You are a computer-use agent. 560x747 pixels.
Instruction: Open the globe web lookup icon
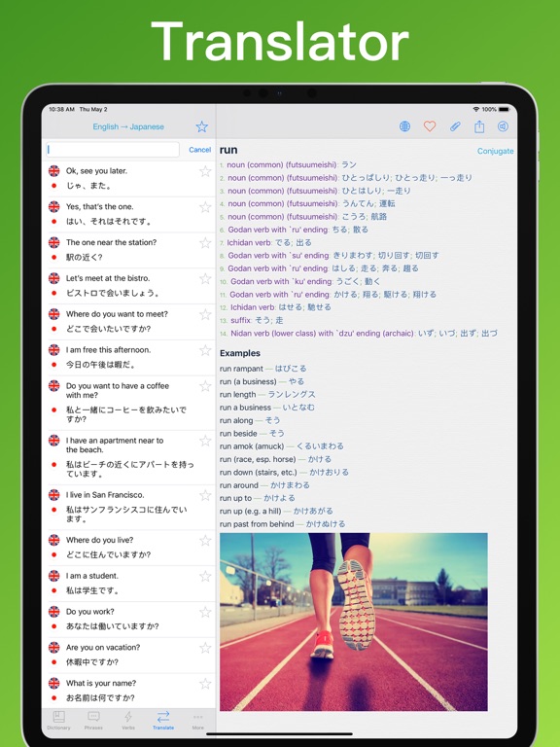(404, 126)
